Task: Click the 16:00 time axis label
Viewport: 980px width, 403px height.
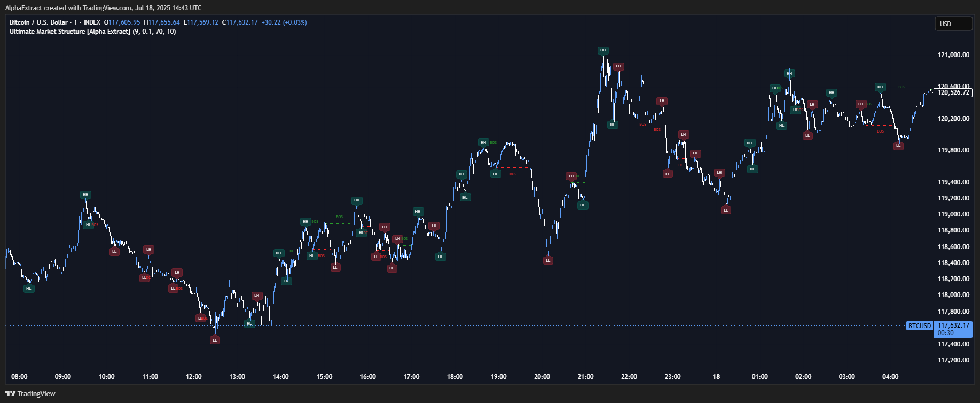Action: coord(368,377)
